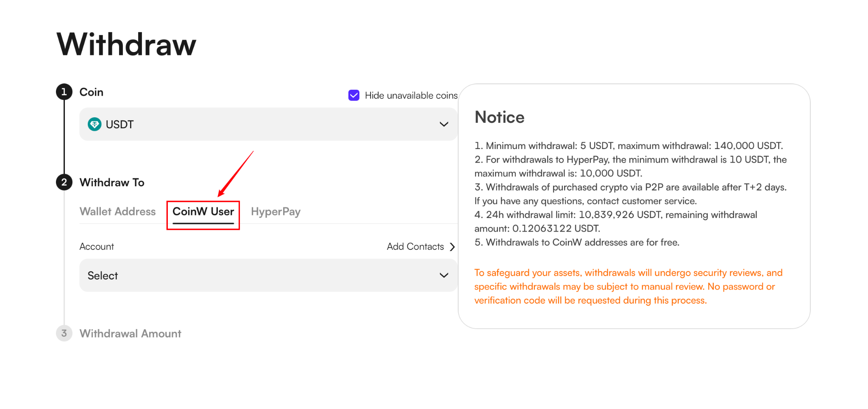
Task: Click the orange security review warning text
Action: pos(628,287)
